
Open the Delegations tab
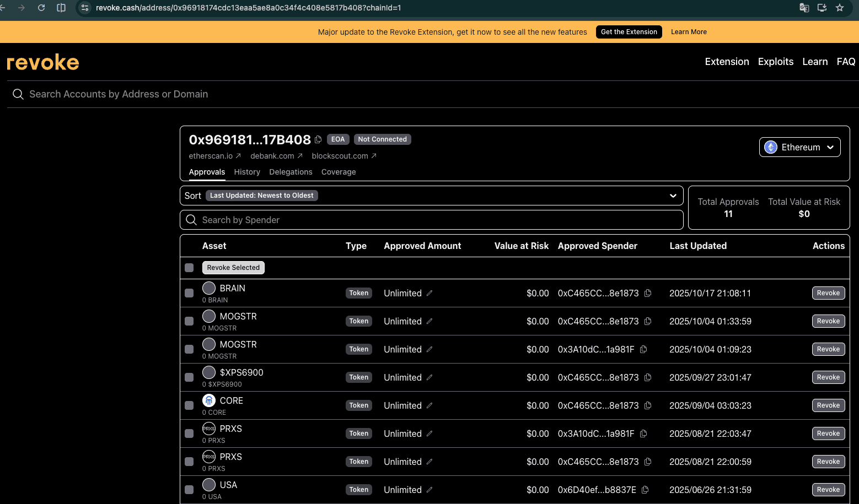tap(291, 172)
